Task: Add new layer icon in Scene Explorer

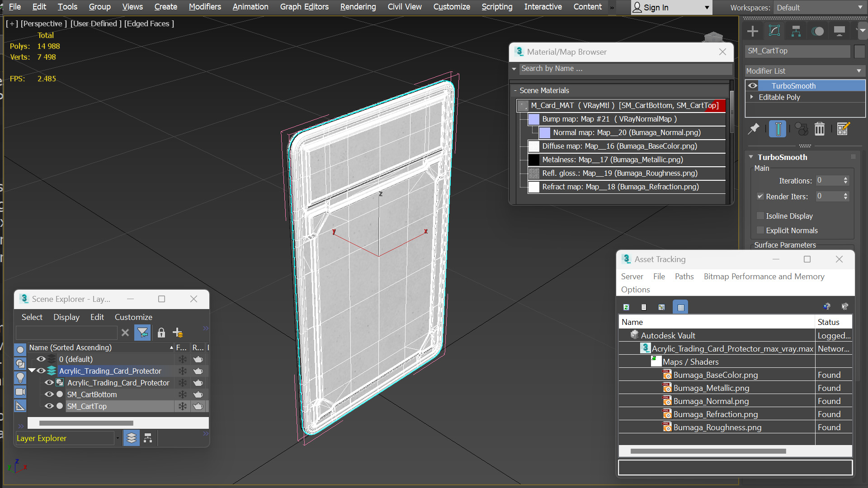Action: pos(178,333)
